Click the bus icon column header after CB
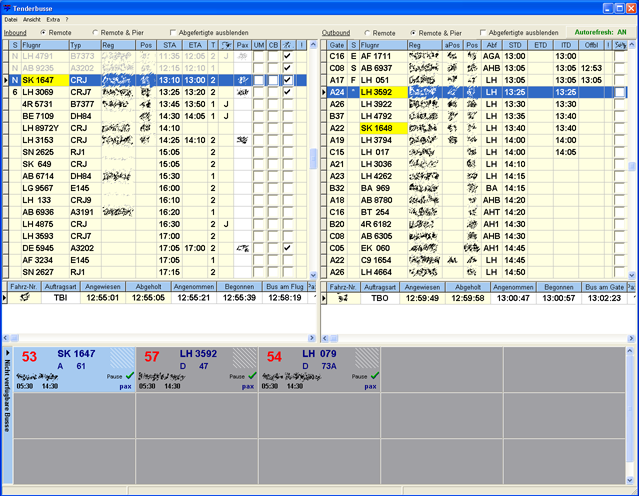The height and width of the screenshot is (496, 639). (288, 45)
